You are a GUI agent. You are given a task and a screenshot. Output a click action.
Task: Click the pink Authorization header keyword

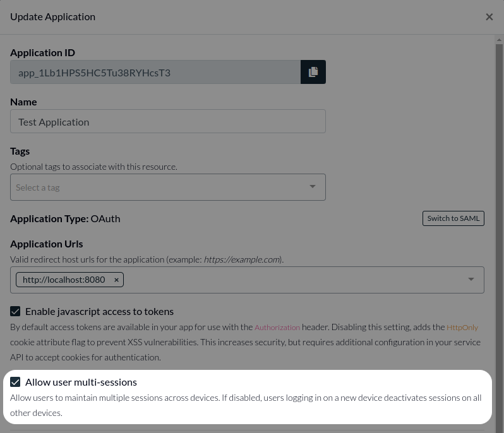click(277, 328)
